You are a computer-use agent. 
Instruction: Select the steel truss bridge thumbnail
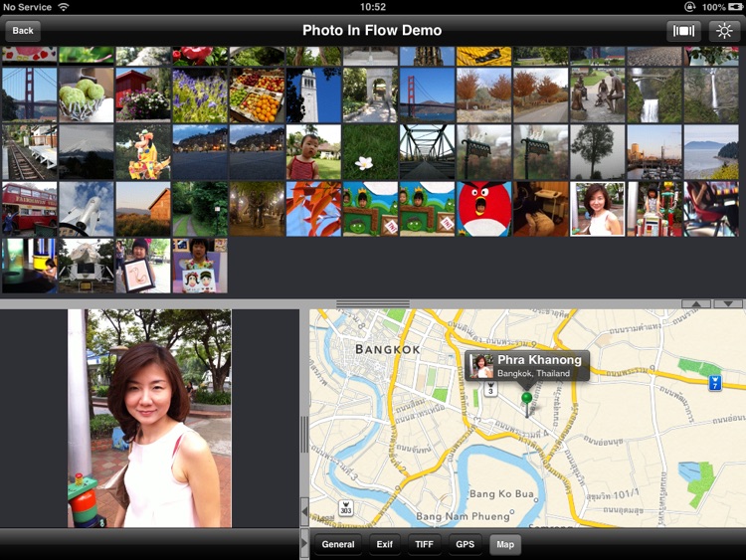click(428, 152)
